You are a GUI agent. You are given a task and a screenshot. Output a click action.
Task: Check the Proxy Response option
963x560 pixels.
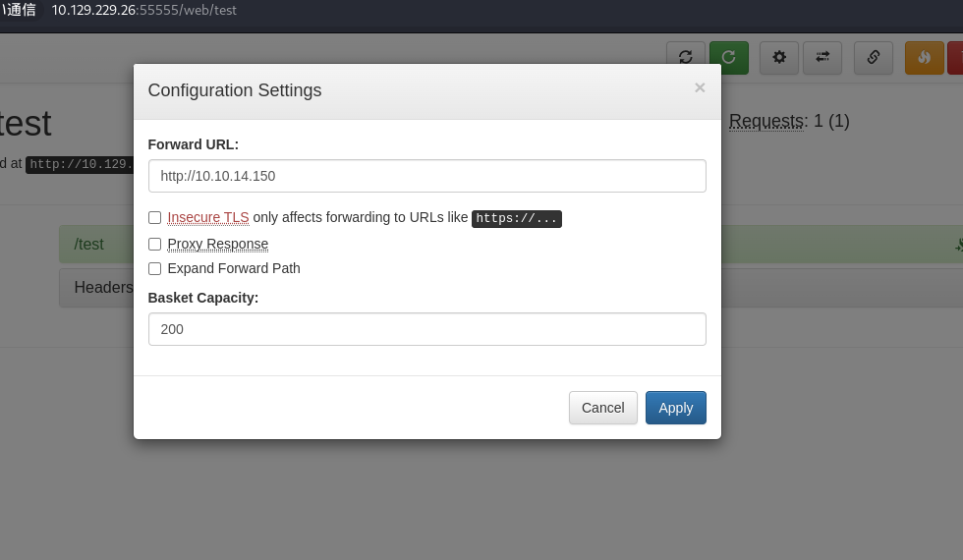point(155,245)
